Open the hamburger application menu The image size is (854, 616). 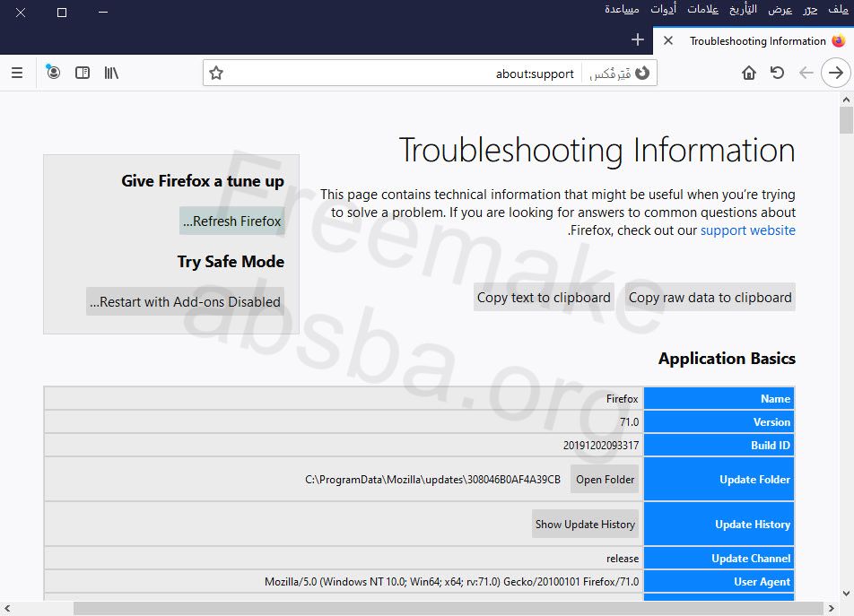coord(17,73)
